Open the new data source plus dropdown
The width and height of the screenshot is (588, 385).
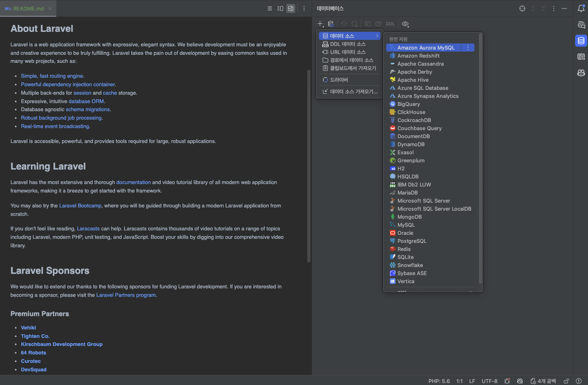click(x=320, y=24)
